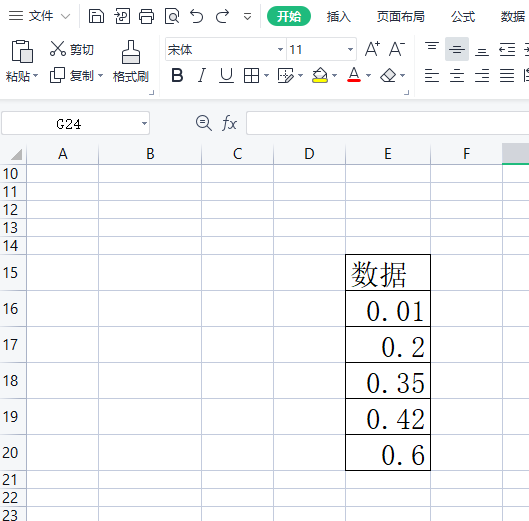Toggle Bold formatting

(x=177, y=75)
